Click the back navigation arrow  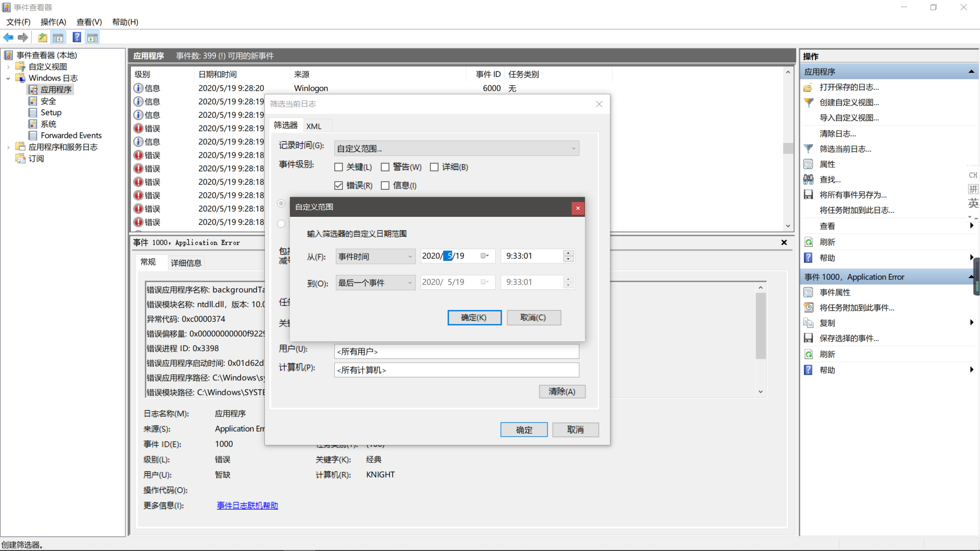(x=8, y=37)
